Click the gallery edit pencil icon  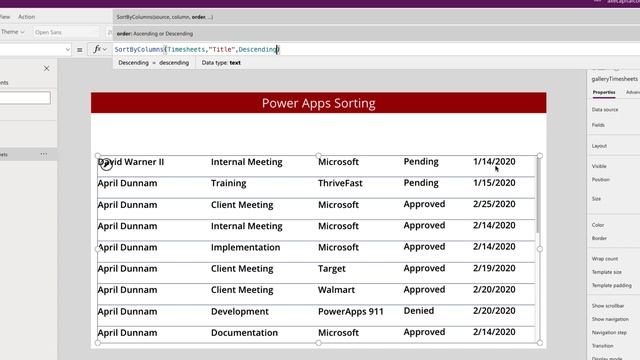[106, 164]
